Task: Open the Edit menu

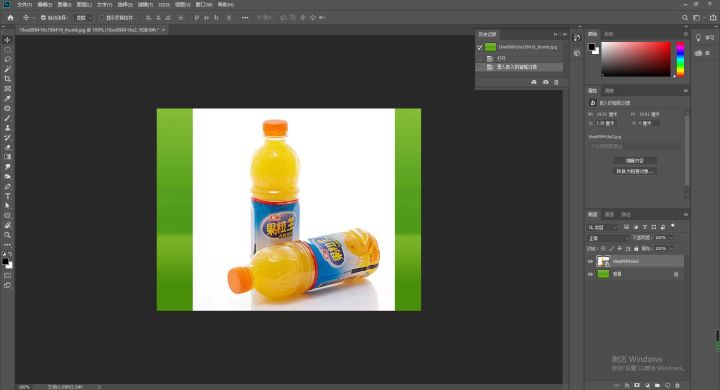Action: (45, 5)
